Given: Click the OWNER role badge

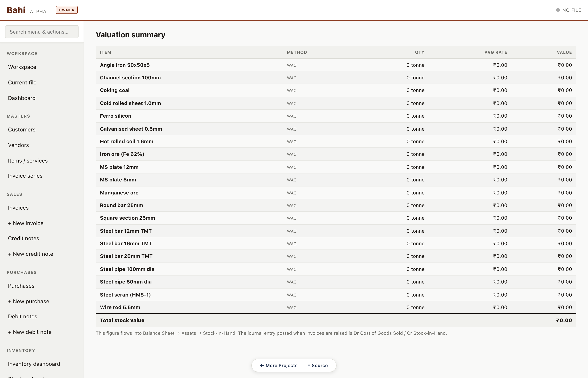Looking at the screenshot, I should pos(67,10).
